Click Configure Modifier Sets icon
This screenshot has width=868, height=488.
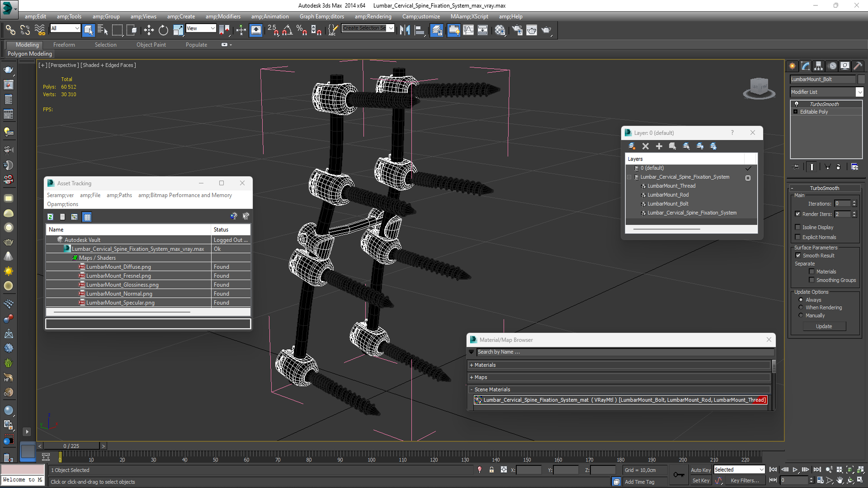tap(854, 167)
